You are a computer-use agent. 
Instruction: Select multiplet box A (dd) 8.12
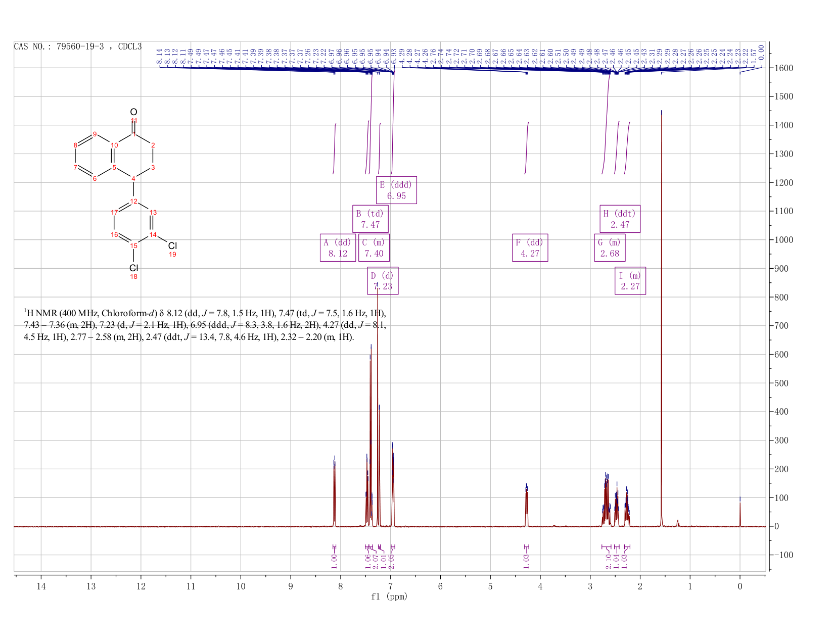(x=338, y=247)
